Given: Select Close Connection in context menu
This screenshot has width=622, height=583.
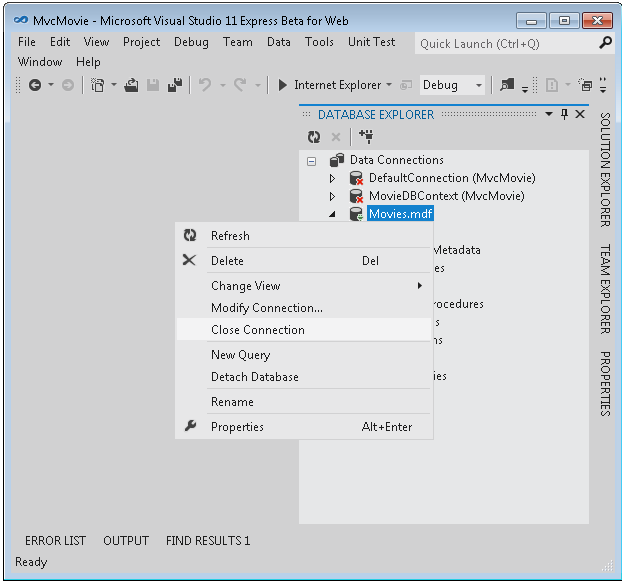Looking at the screenshot, I should [304, 330].
